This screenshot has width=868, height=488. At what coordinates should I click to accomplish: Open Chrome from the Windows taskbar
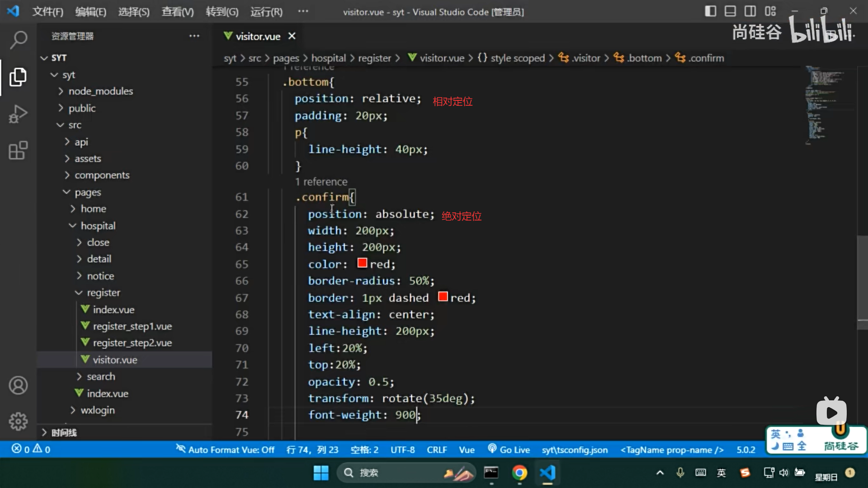click(519, 473)
